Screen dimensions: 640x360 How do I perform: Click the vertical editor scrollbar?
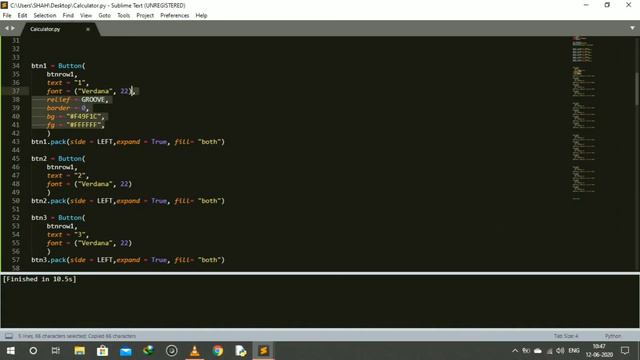pos(637,89)
